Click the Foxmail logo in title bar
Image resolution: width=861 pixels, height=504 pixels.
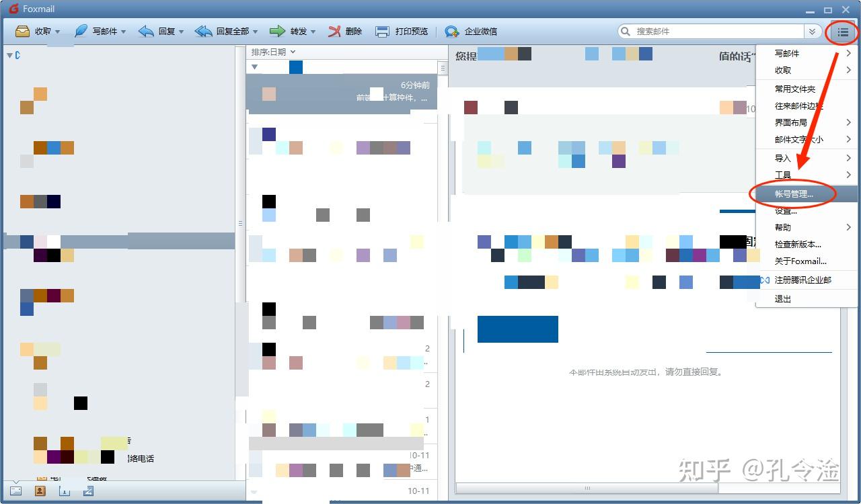[13, 9]
